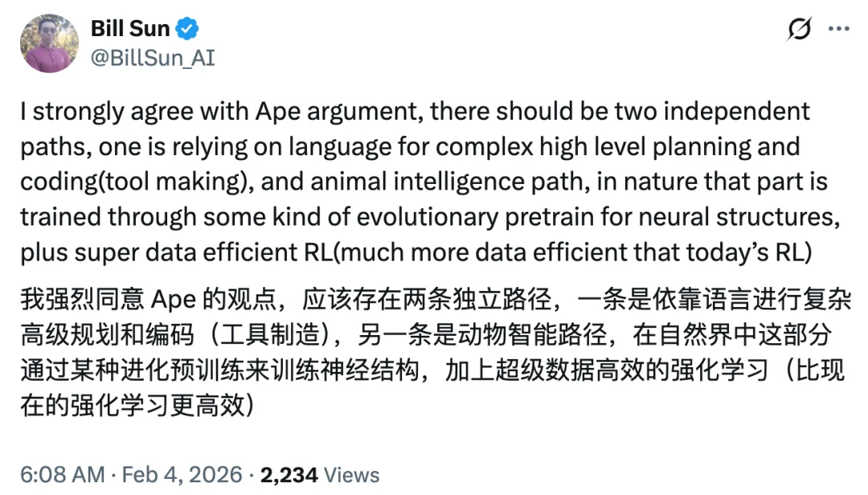Open the profile picture of @BillSun_AI
The height and width of the screenshot is (495, 868).
click(48, 42)
